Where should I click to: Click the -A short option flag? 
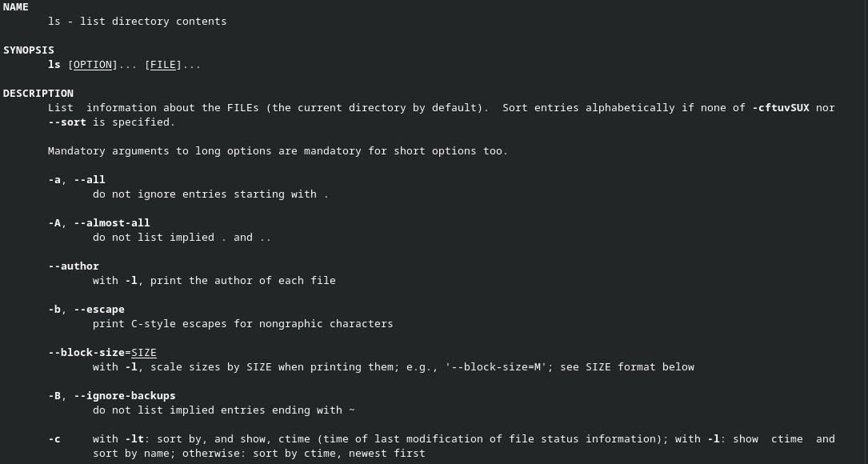click(54, 223)
